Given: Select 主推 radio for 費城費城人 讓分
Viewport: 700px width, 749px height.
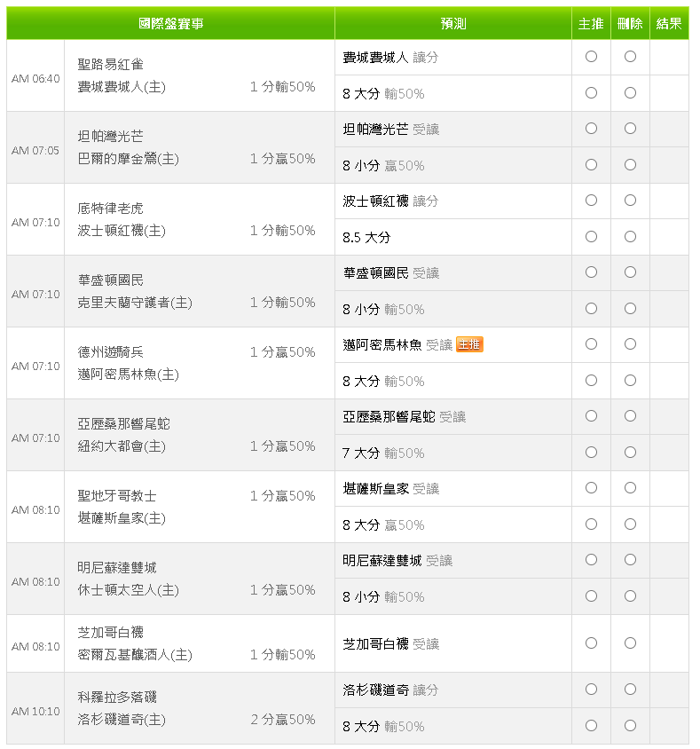Looking at the screenshot, I should pyautogui.click(x=591, y=57).
